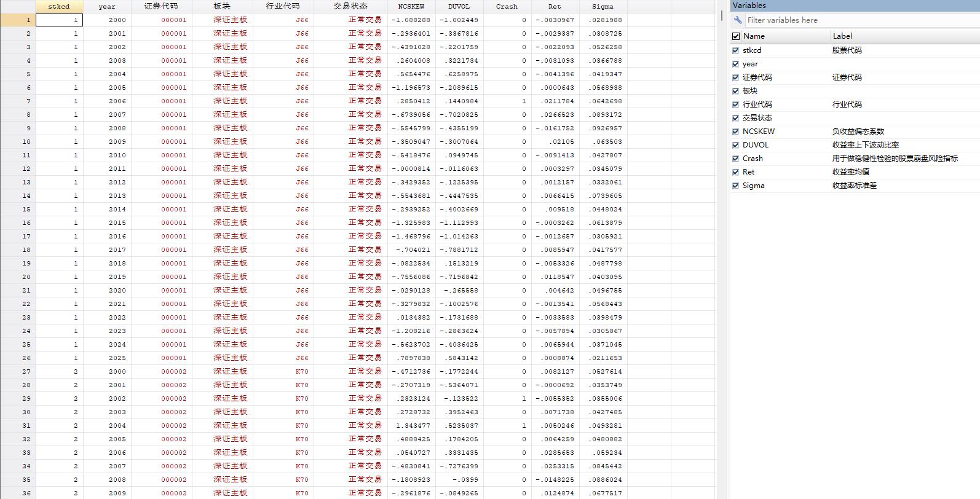The height and width of the screenshot is (499, 980).
Task: Select Crash in the Variables list
Action: [x=753, y=159]
